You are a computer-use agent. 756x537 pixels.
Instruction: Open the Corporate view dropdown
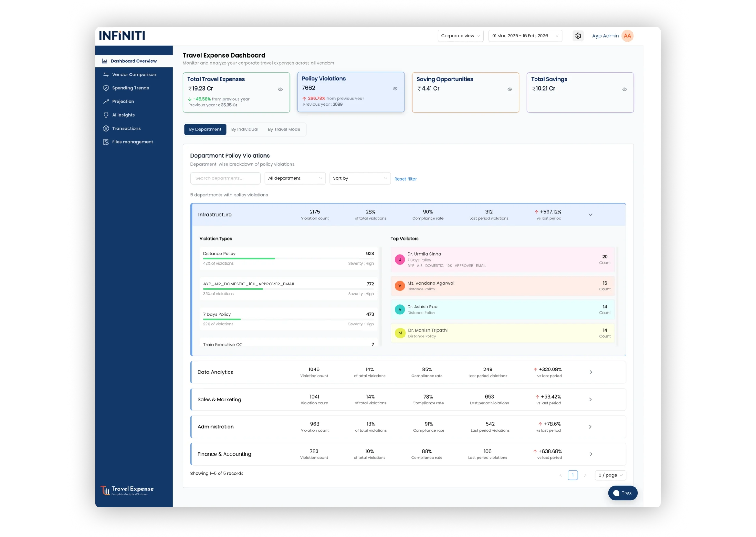click(460, 36)
